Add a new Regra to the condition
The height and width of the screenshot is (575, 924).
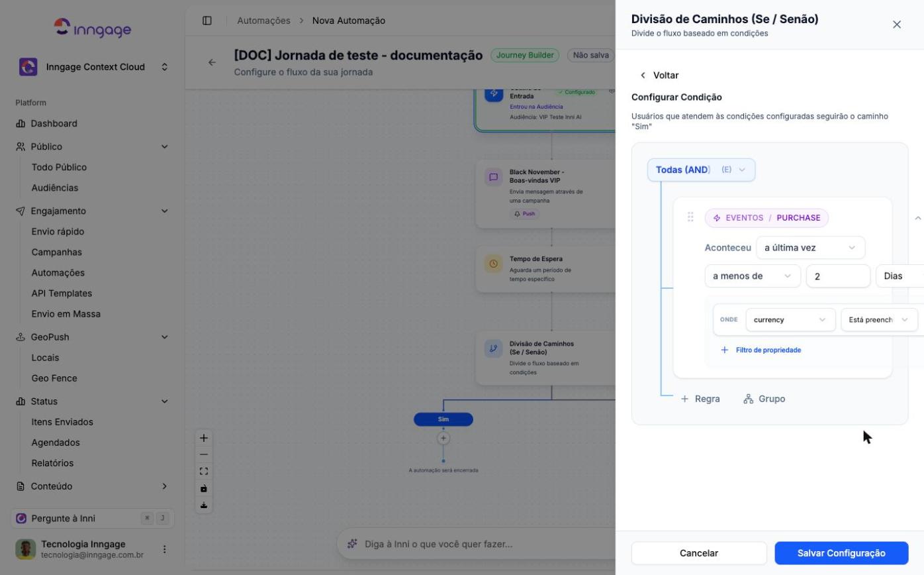coord(700,399)
